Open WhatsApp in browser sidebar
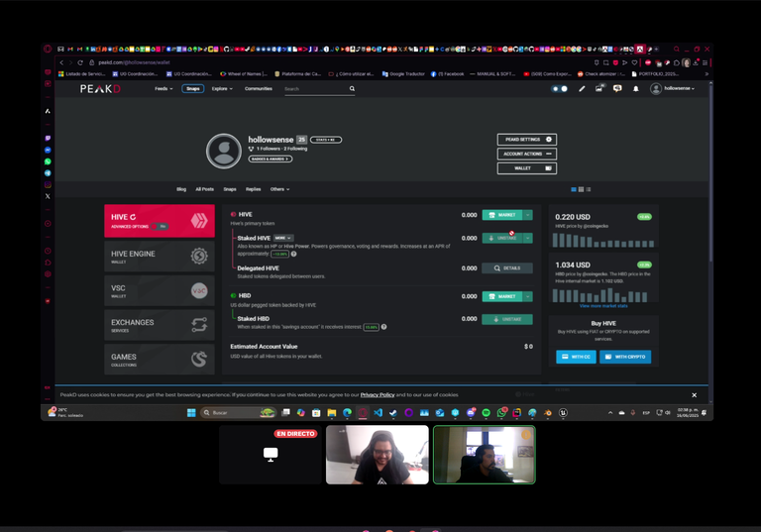 pos(48,161)
